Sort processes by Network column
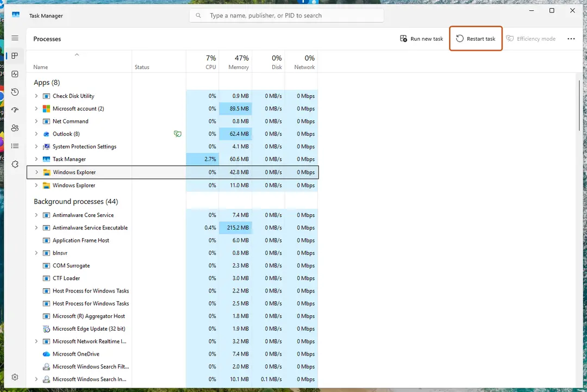The height and width of the screenshot is (392, 587). click(x=301, y=62)
